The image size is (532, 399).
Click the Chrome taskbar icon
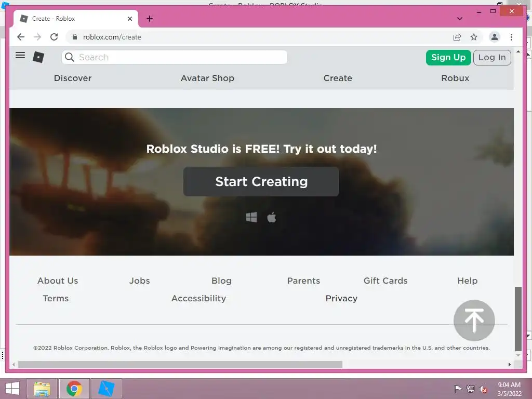tap(74, 389)
